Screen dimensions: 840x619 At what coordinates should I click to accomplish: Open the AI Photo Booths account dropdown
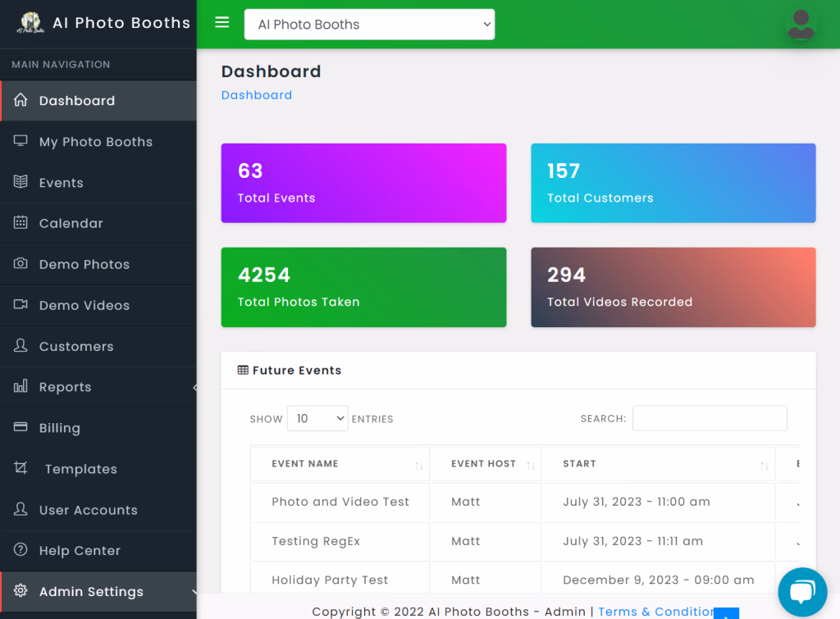369,24
